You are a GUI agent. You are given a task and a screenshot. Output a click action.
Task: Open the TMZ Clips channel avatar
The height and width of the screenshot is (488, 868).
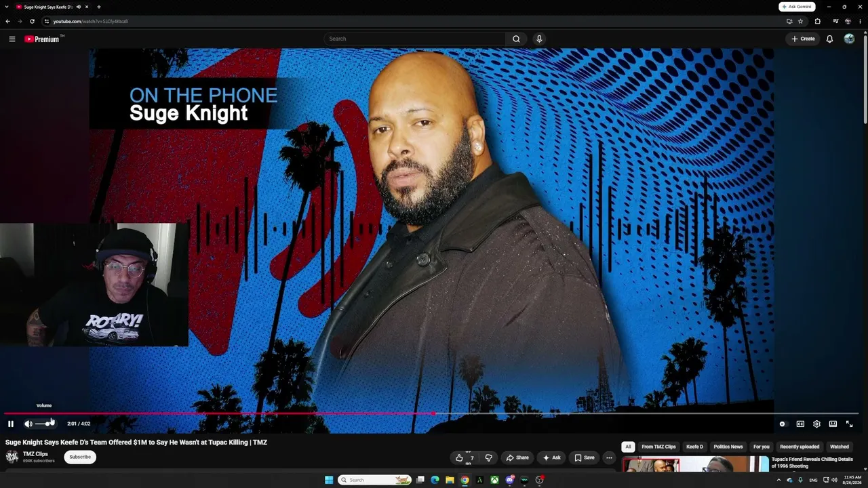(x=12, y=456)
